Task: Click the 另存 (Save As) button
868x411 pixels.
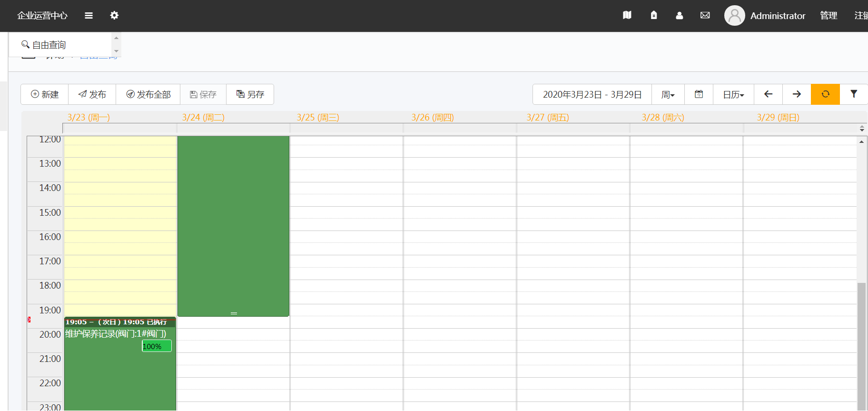Action: (x=250, y=94)
